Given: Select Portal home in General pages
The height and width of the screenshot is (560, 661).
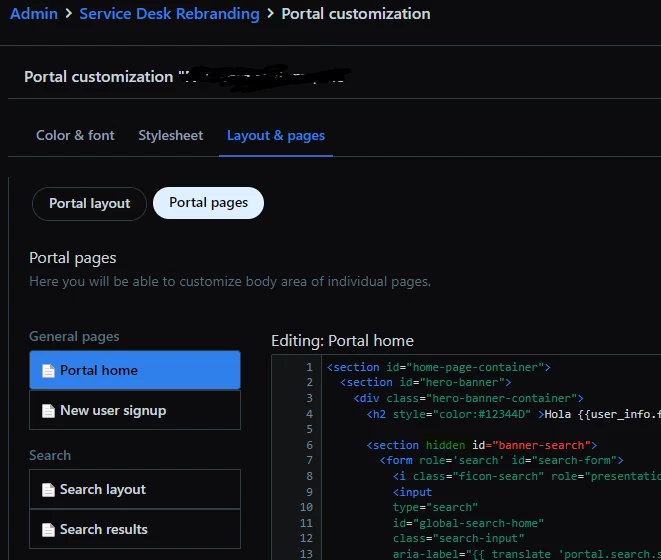Looking at the screenshot, I should (135, 370).
